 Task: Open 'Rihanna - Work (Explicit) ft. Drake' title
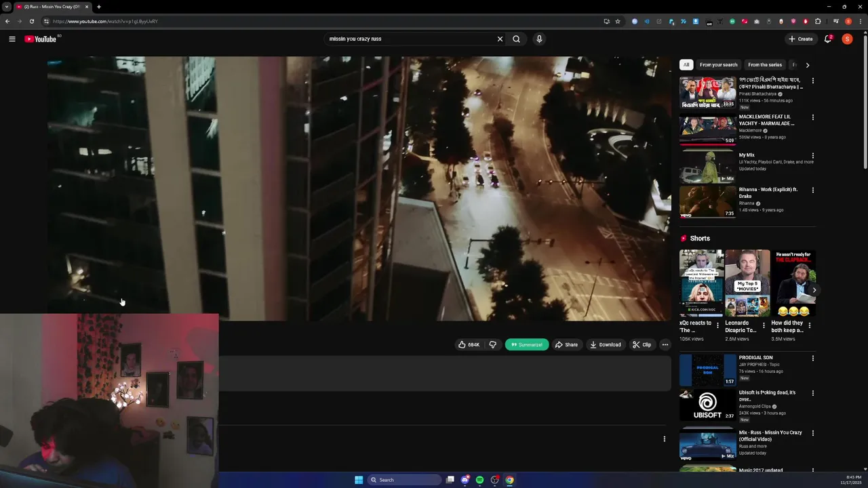[x=768, y=192]
